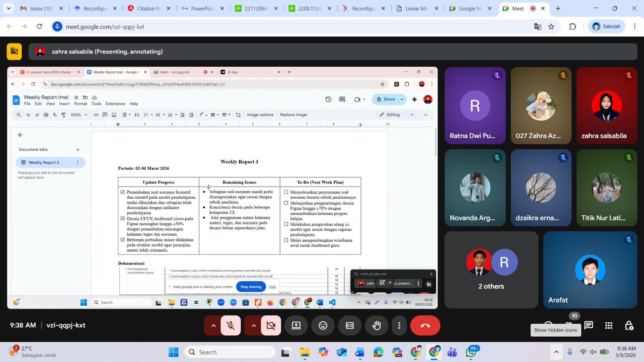
Task: Click the vertical scrollbar of shared document
Action: pos(436,143)
